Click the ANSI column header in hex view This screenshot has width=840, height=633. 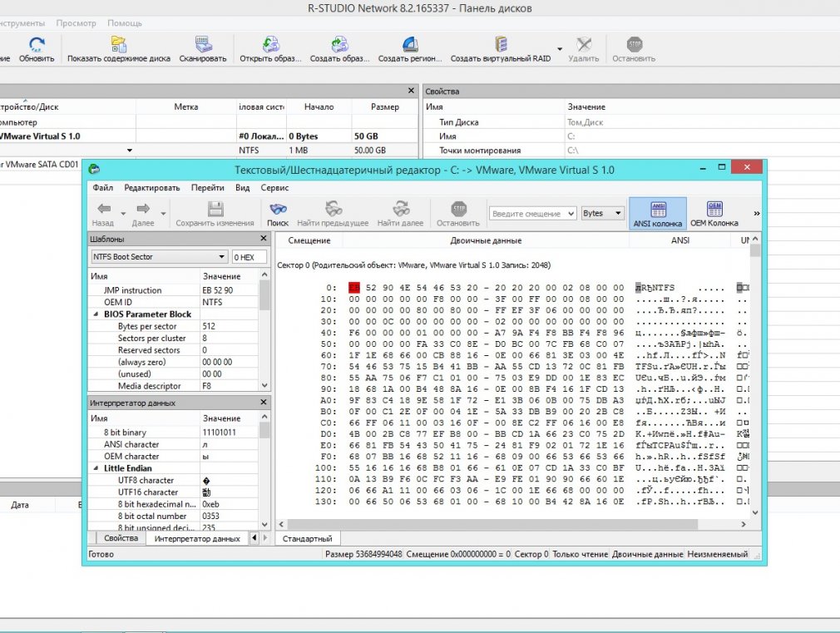[x=680, y=240]
